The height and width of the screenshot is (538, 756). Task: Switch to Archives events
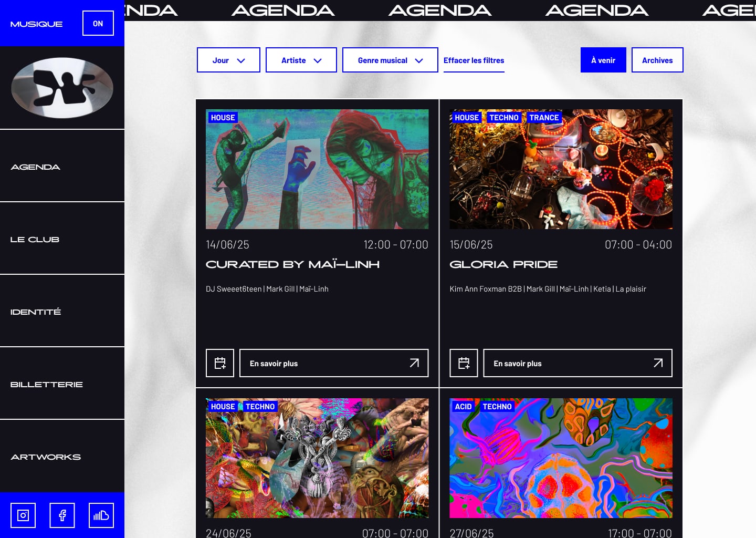657,60
